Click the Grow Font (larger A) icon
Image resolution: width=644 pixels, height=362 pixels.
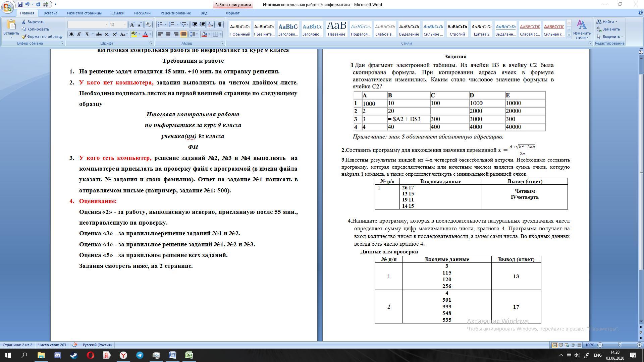(x=132, y=24)
